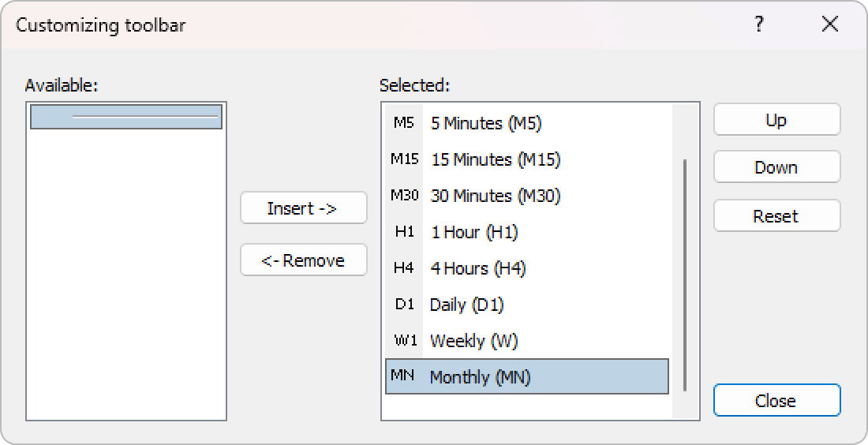Click the H4 timeframe icon
868x445 pixels.
[x=403, y=268]
